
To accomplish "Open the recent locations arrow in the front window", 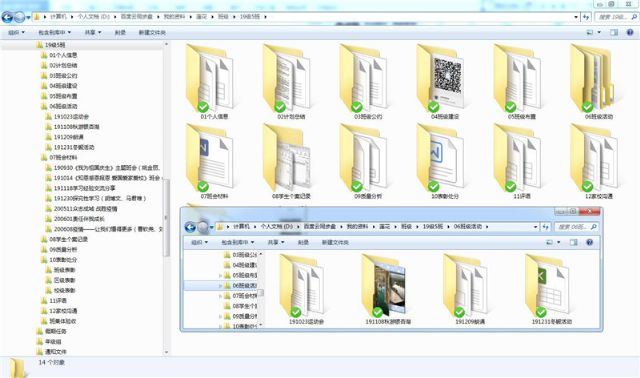I will [x=211, y=227].
